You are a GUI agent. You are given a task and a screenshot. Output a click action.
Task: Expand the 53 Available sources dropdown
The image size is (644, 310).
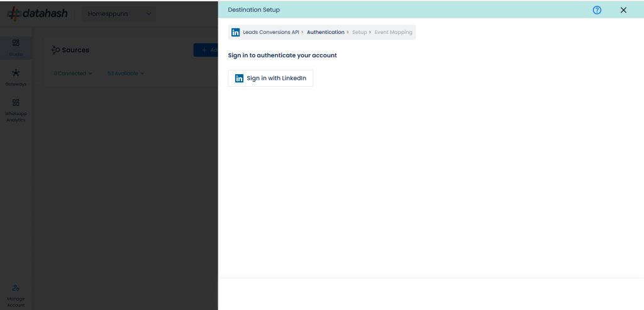pyautogui.click(x=126, y=74)
